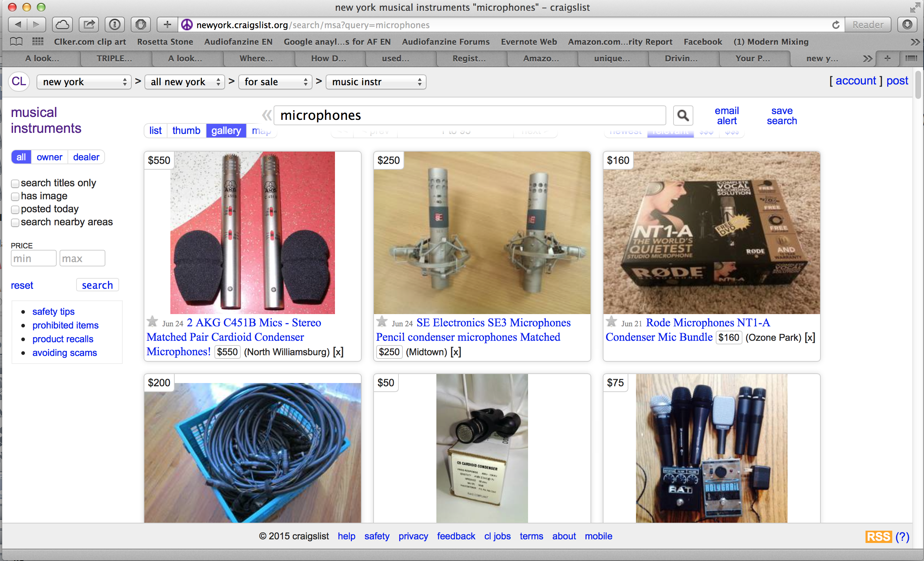Click the magnifying glass search icon

683,116
